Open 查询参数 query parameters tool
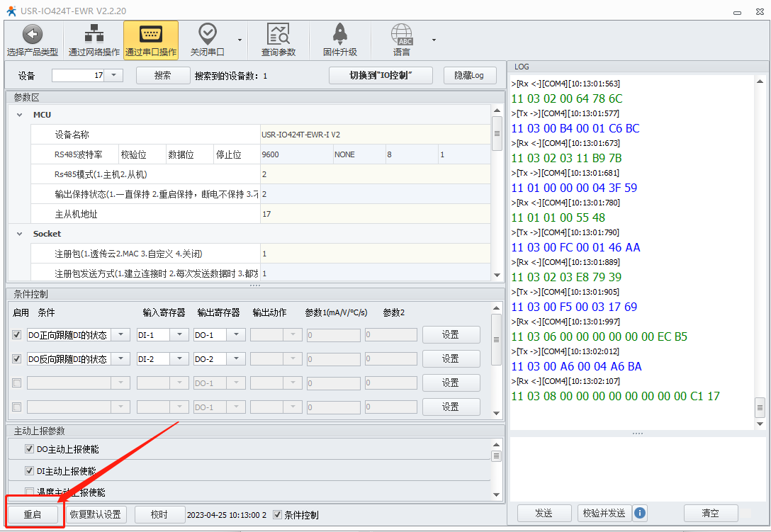 click(x=278, y=34)
